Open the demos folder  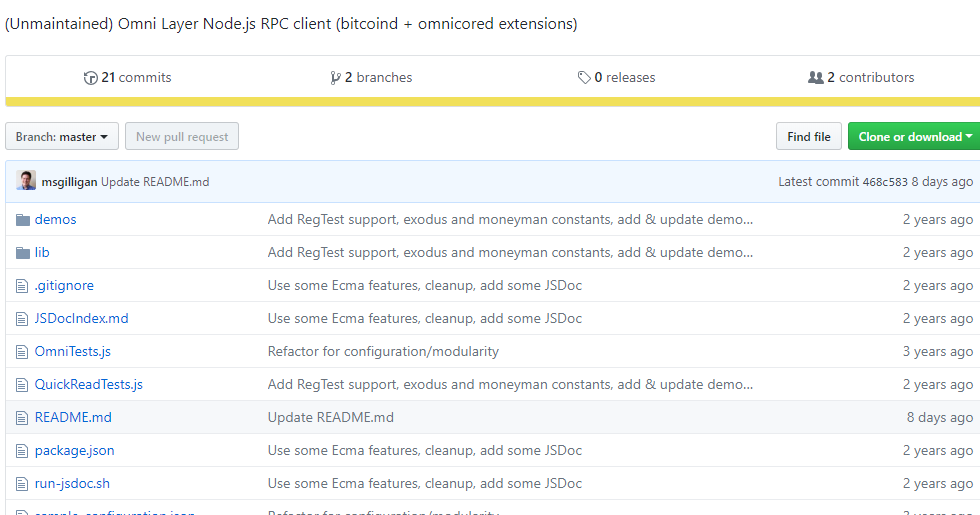pos(56,219)
